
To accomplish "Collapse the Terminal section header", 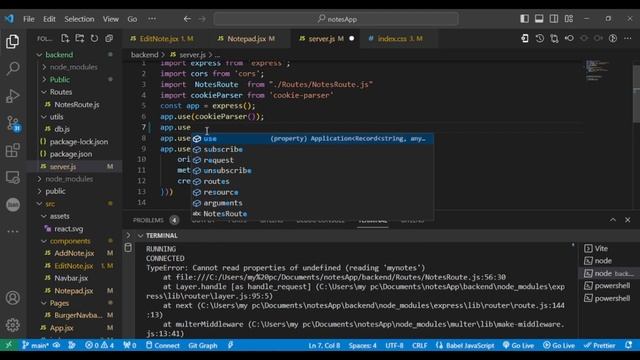I will [x=162, y=236].
